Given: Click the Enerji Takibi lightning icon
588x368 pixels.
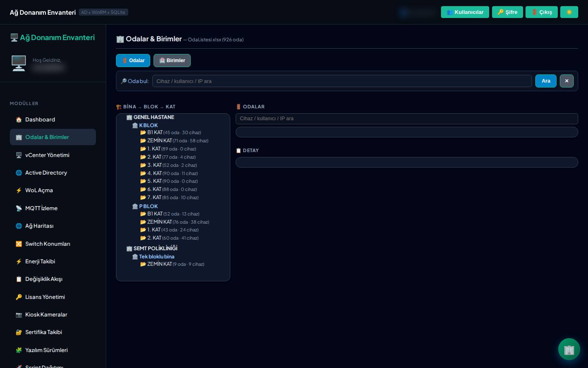Looking at the screenshot, I should [x=19, y=262].
